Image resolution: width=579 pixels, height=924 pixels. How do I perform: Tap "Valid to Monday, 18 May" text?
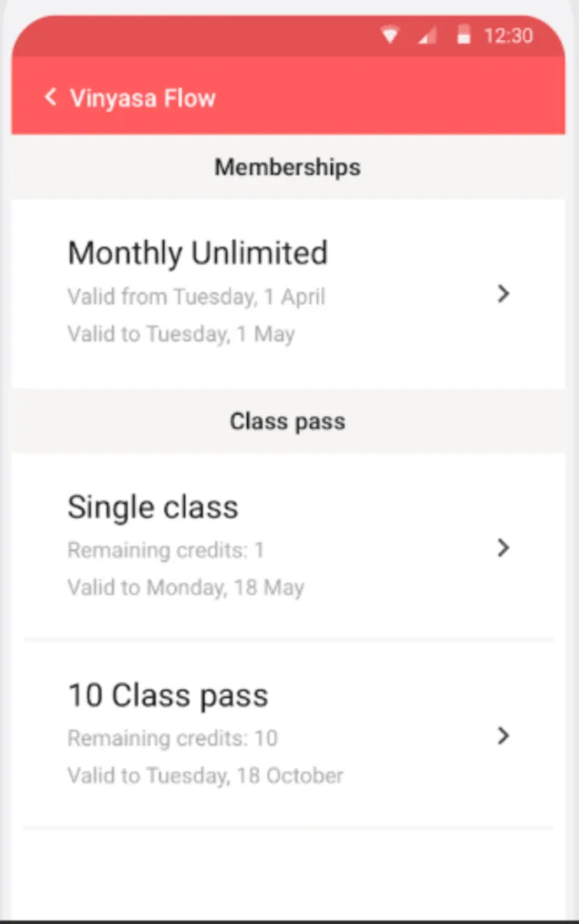186,588
